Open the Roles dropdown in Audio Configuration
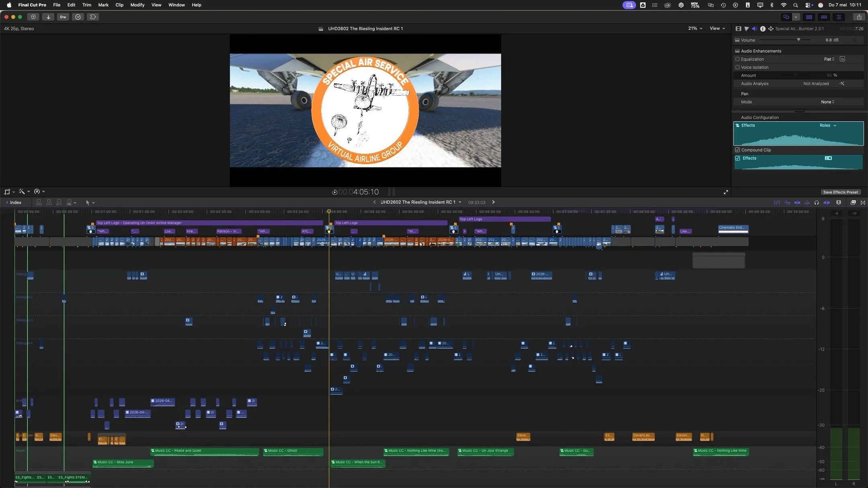This screenshot has height=488, width=868. pos(828,125)
